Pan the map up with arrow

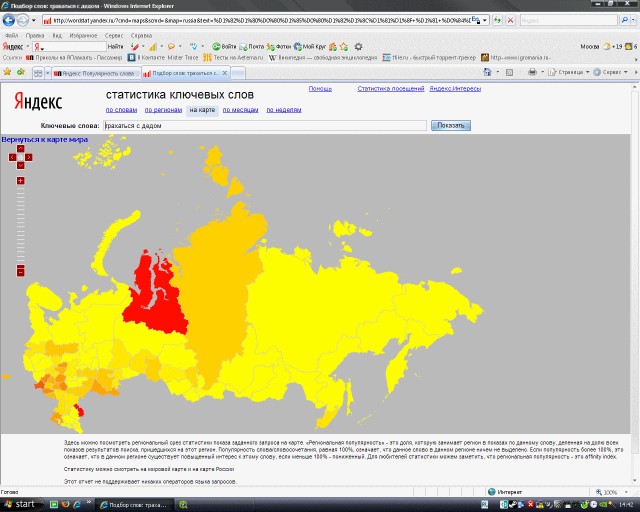(20, 149)
